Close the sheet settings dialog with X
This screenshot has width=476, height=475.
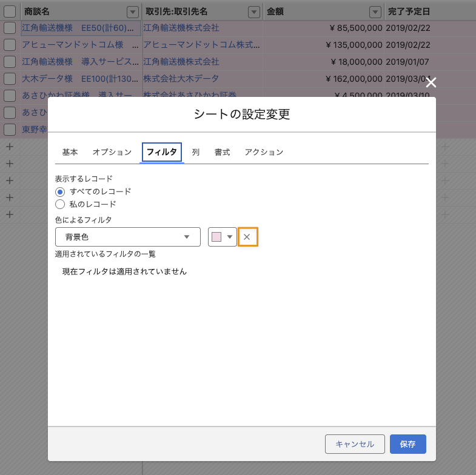[431, 83]
